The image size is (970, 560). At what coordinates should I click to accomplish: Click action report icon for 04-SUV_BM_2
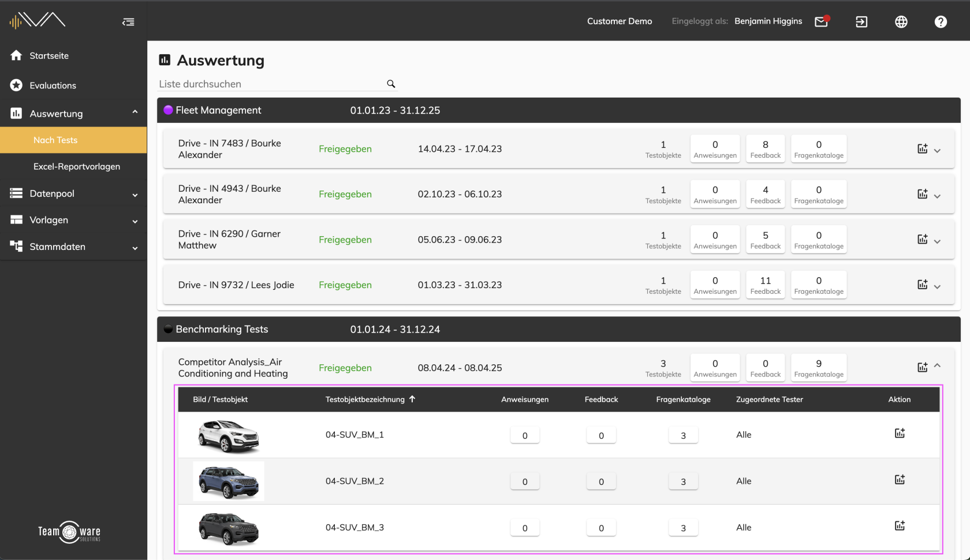900,479
